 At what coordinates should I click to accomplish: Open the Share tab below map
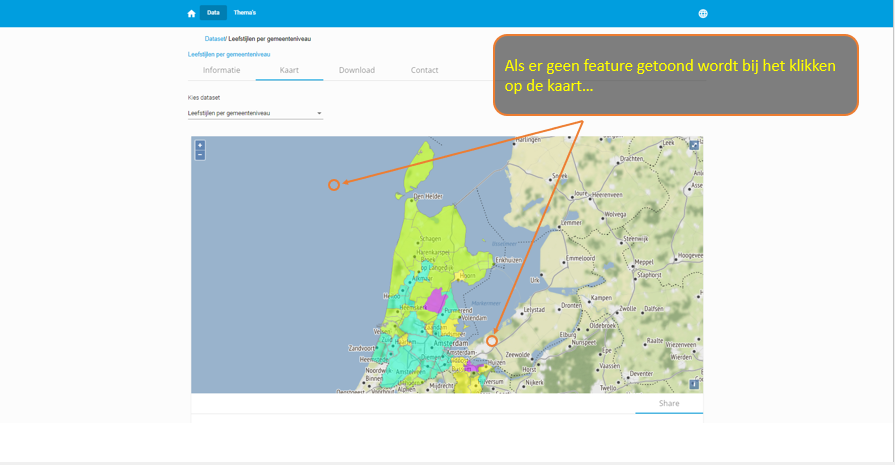[x=669, y=403]
